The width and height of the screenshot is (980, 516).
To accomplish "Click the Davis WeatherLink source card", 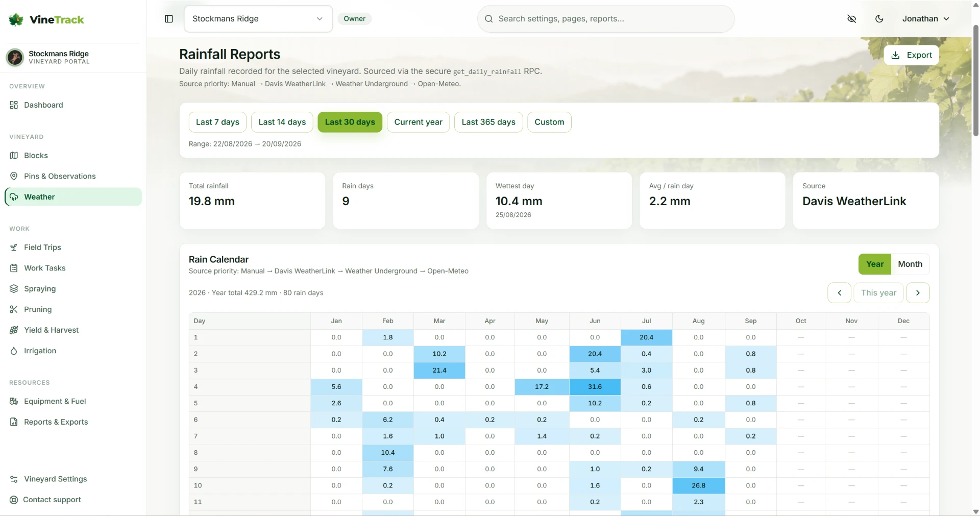I will 866,201.
